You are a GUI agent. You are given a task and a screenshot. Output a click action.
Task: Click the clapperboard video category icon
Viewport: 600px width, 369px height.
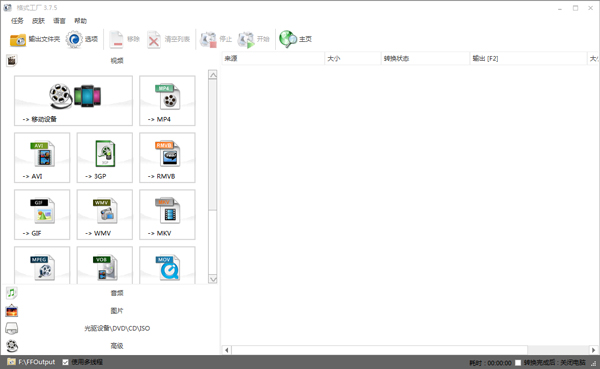[x=12, y=60]
